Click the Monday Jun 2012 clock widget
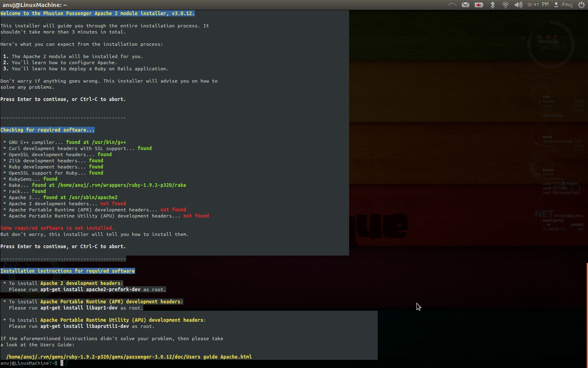 click(x=549, y=43)
